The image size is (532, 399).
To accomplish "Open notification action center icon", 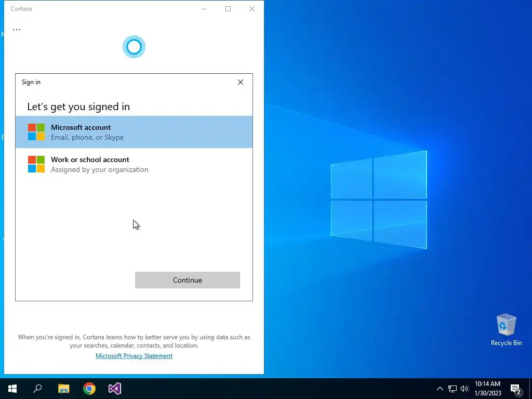I will point(516,390).
